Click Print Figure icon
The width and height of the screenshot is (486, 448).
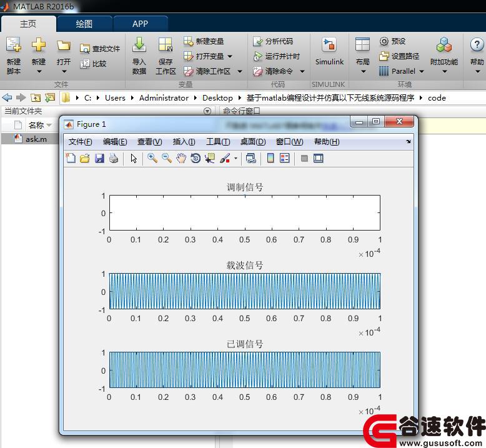pos(114,159)
